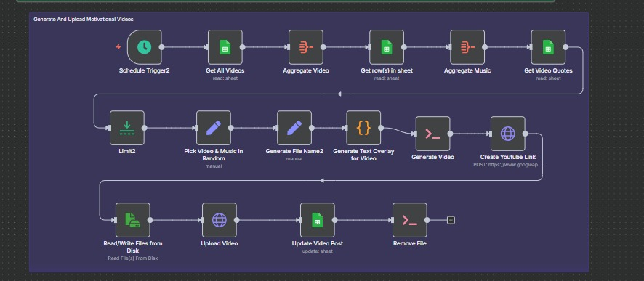Click the red trigger lightning bolt icon
644x281 pixels.
coord(118,46)
